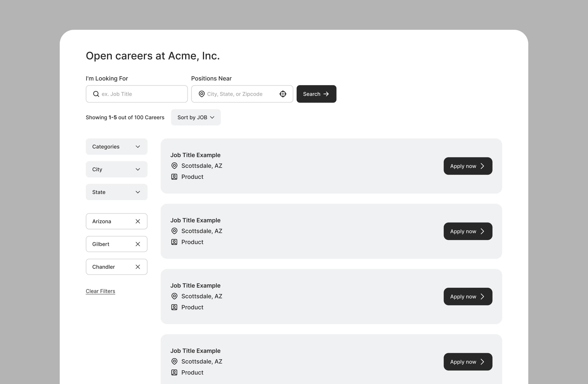The image size is (588, 384).
Task: Remove the Gilbert filter
Action: [x=138, y=244]
